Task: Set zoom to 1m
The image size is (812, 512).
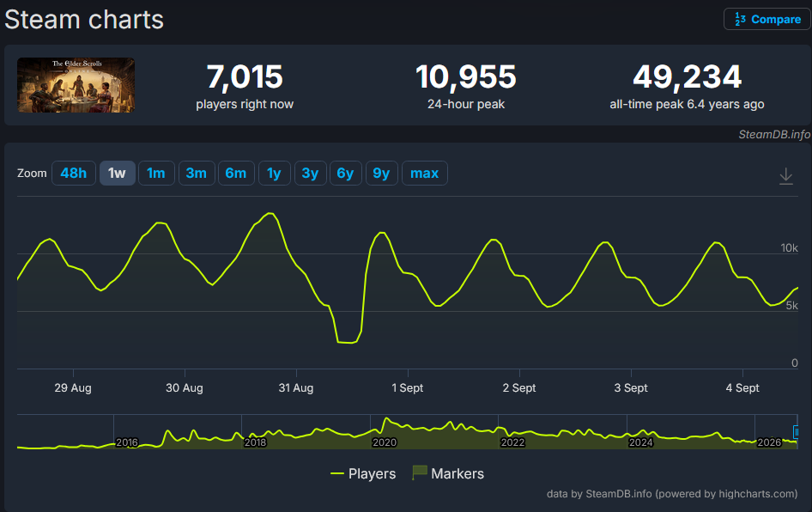Action: point(156,173)
